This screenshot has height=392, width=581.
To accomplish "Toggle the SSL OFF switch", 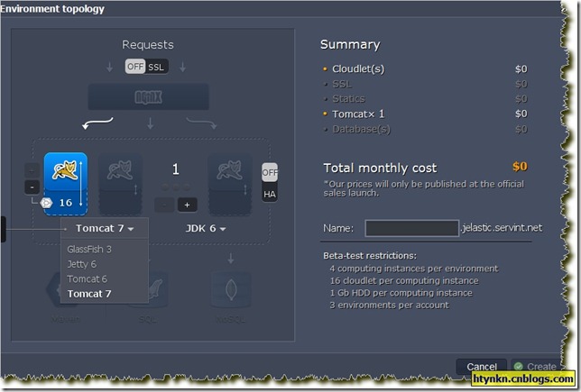I will click(x=147, y=67).
